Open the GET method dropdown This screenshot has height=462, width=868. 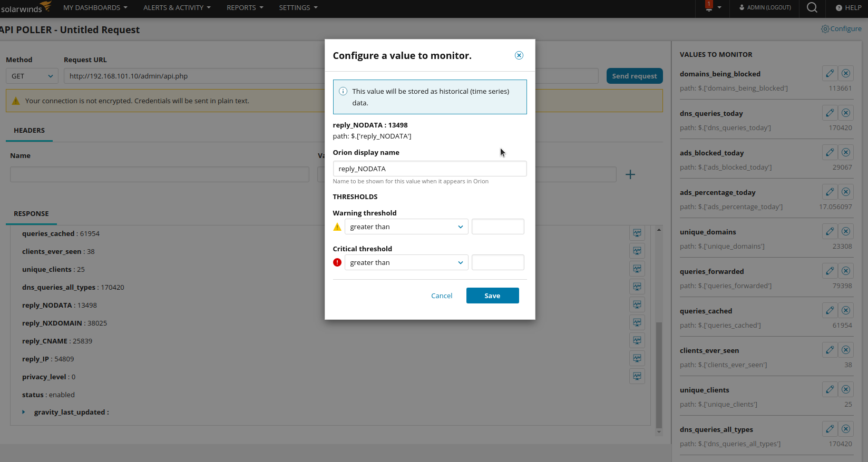(32, 76)
